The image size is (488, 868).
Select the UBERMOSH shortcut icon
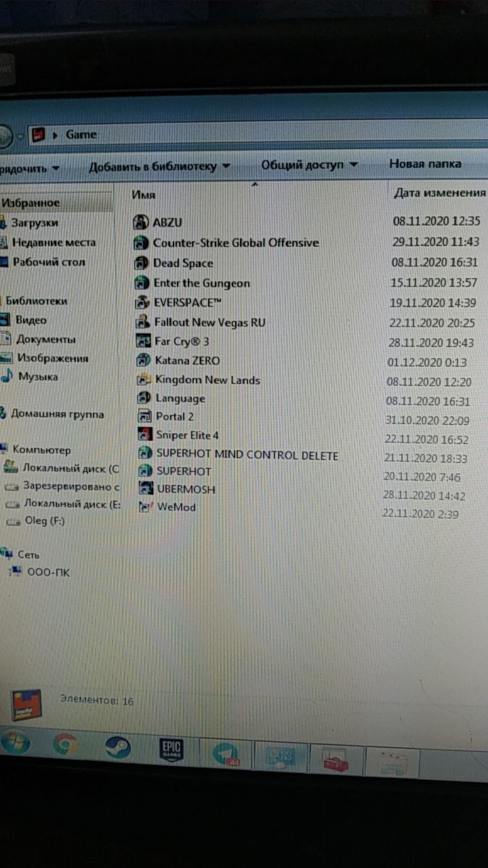146,488
